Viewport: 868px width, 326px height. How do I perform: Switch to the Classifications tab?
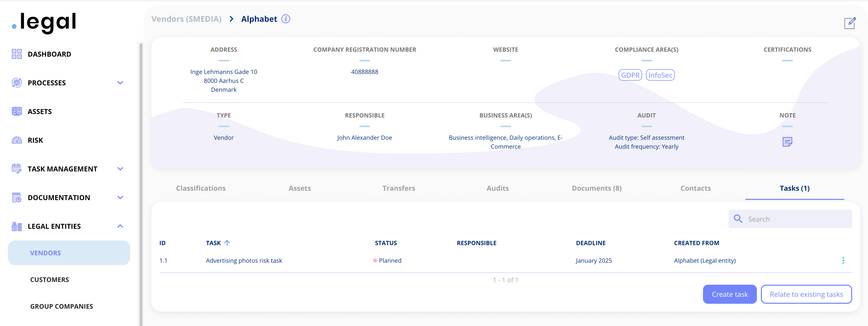[201, 188]
